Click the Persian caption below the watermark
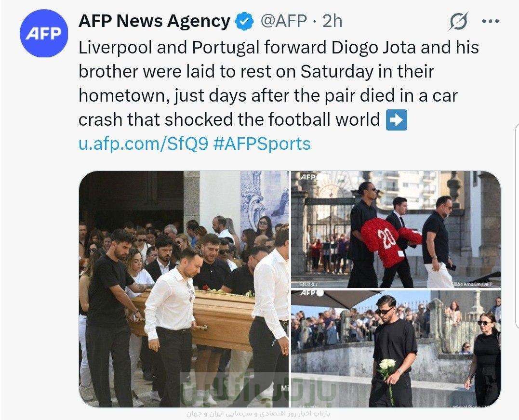Image resolution: width=519 pixels, height=420 pixels. tap(258, 413)
